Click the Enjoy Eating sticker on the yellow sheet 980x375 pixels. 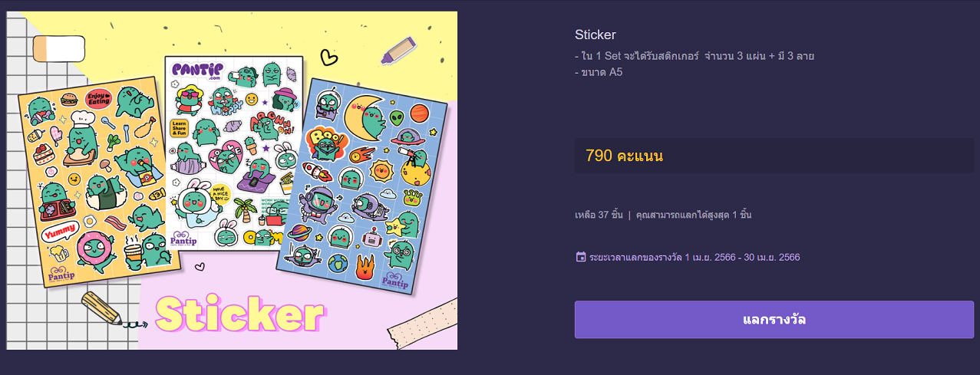pyautogui.click(x=99, y=98)
